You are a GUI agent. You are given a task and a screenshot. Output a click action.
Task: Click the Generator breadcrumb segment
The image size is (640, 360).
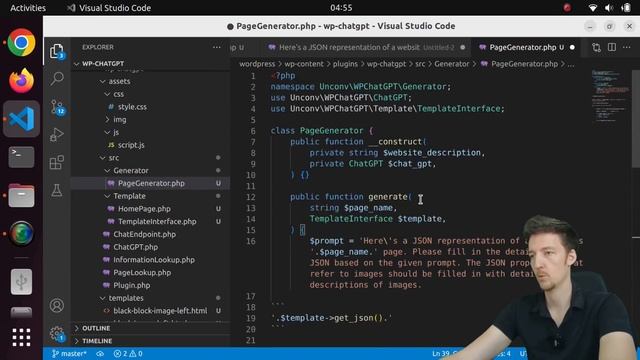[x=451, y=64]
